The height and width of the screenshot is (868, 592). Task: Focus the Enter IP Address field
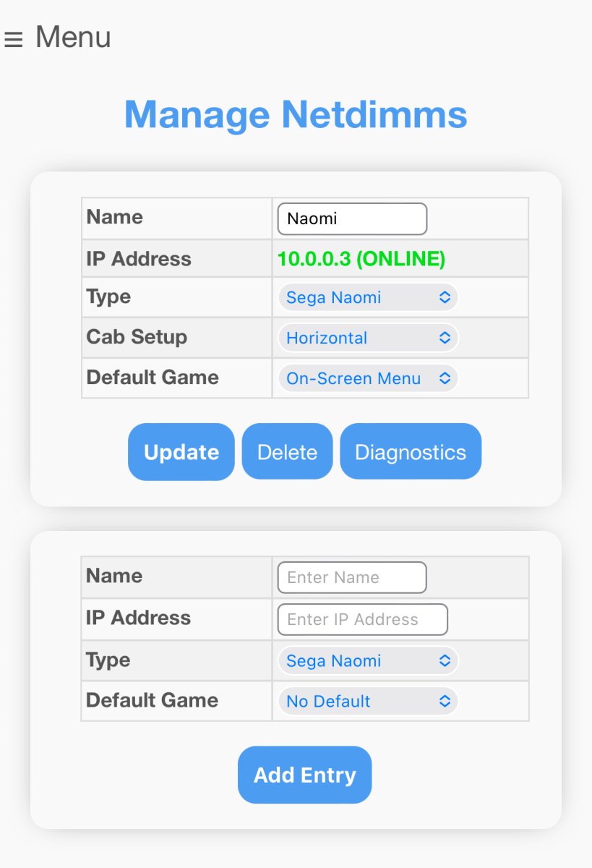point(363,619)
